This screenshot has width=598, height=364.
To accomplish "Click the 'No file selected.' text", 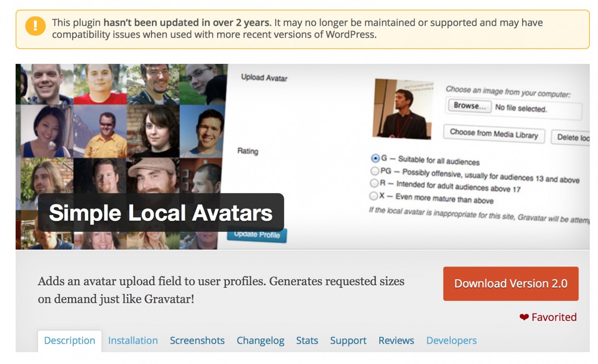I will click(521, 108).
